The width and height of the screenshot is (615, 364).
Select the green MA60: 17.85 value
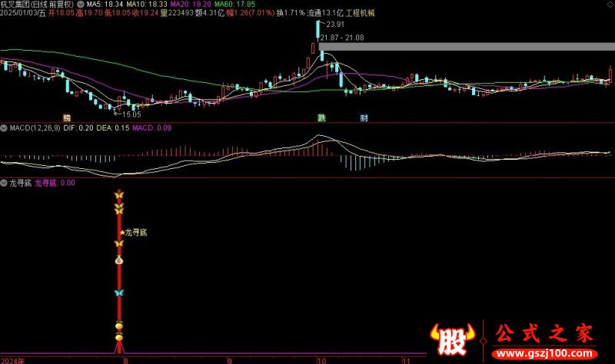pyautogui.click(x=234, y=5)
